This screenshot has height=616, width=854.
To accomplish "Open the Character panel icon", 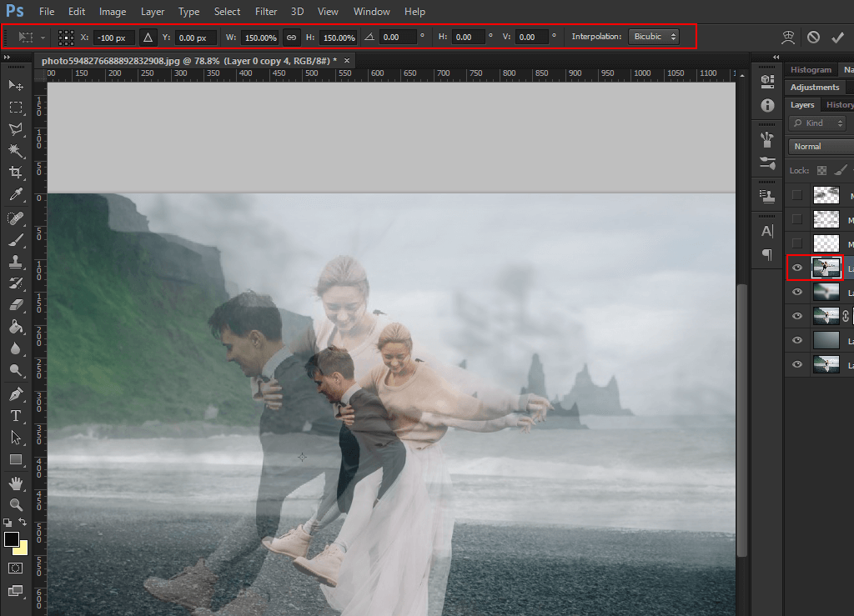I will pyautogui.click(x=767, y=231).
